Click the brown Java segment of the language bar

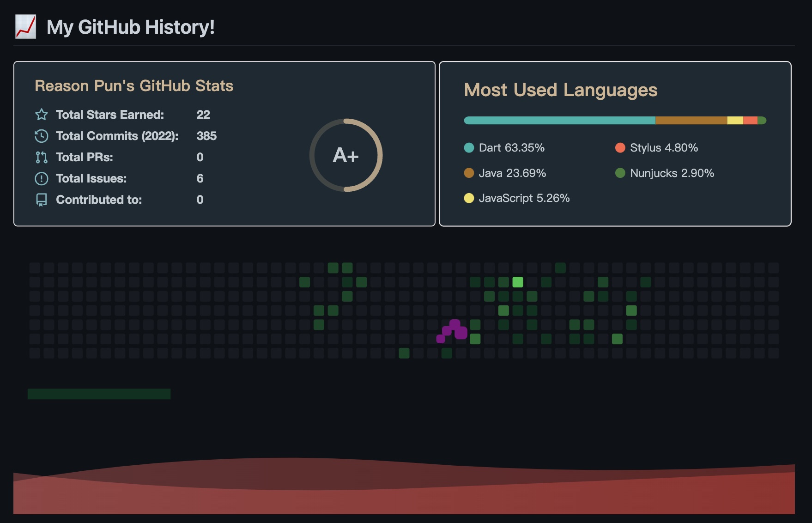click(x=691, y=121)
